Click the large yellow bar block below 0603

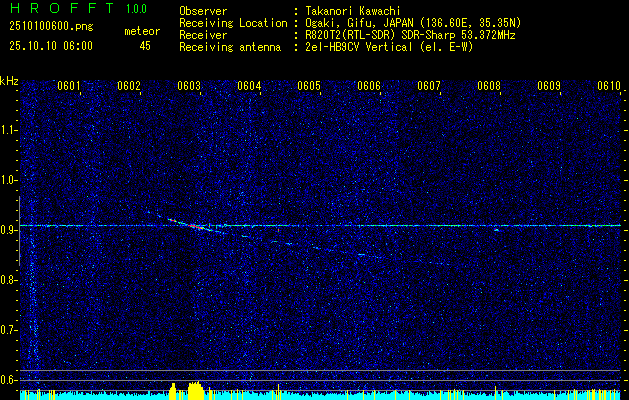click(196, 391)
